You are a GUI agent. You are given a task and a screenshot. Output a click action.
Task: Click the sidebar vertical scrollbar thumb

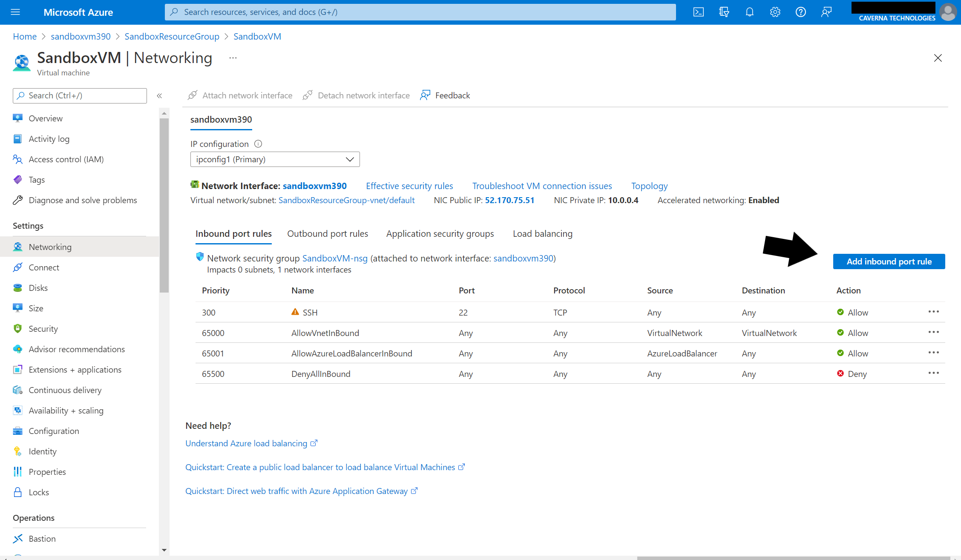[164, 204]
